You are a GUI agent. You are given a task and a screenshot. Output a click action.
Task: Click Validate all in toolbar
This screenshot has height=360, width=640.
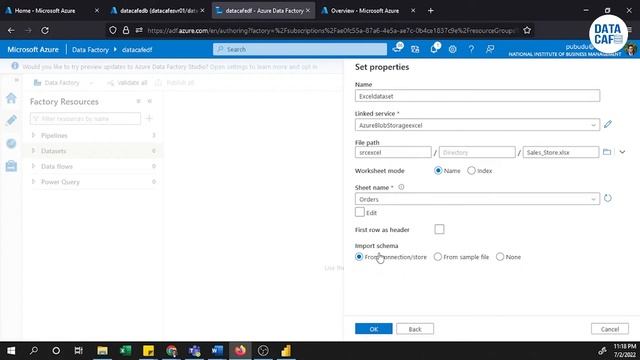click(x=127, y=83)
